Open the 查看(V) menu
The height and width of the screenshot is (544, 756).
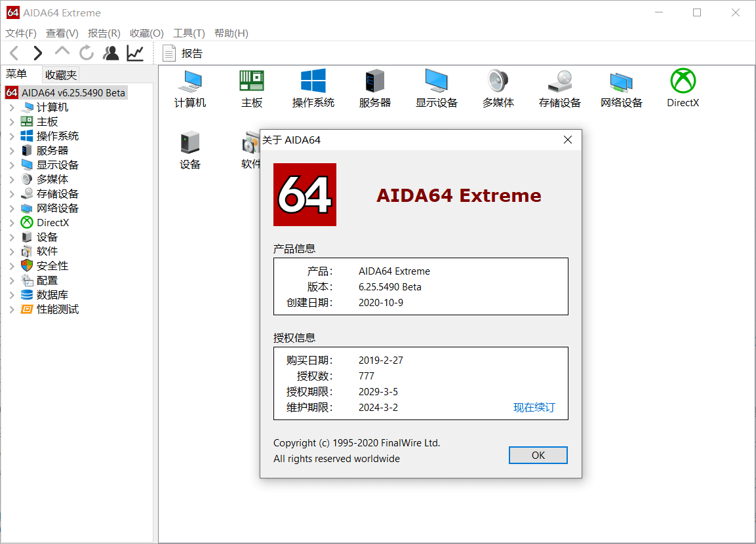click(x=62, y=33)
